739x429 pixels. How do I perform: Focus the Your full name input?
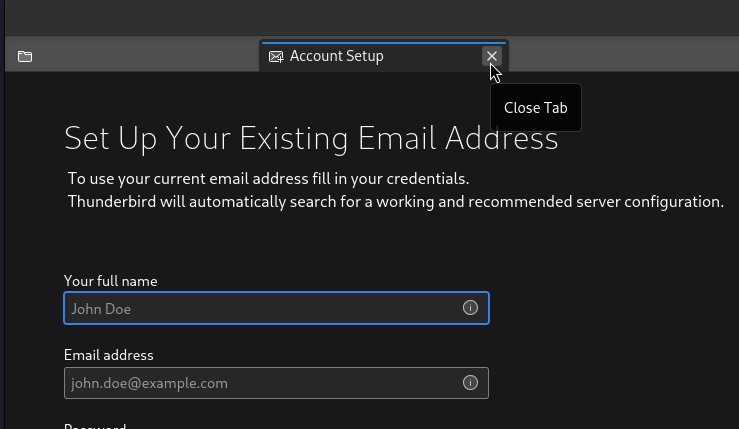coord(260,308)
